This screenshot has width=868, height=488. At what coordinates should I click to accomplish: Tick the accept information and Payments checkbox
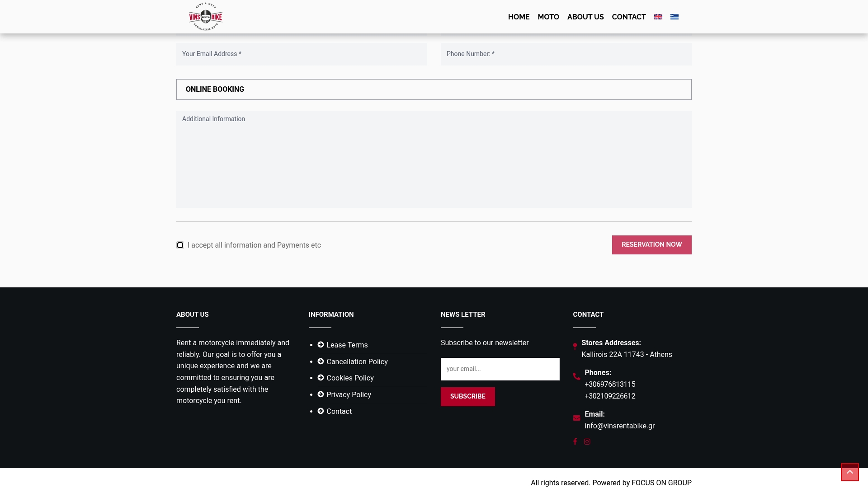pos(180,245)
